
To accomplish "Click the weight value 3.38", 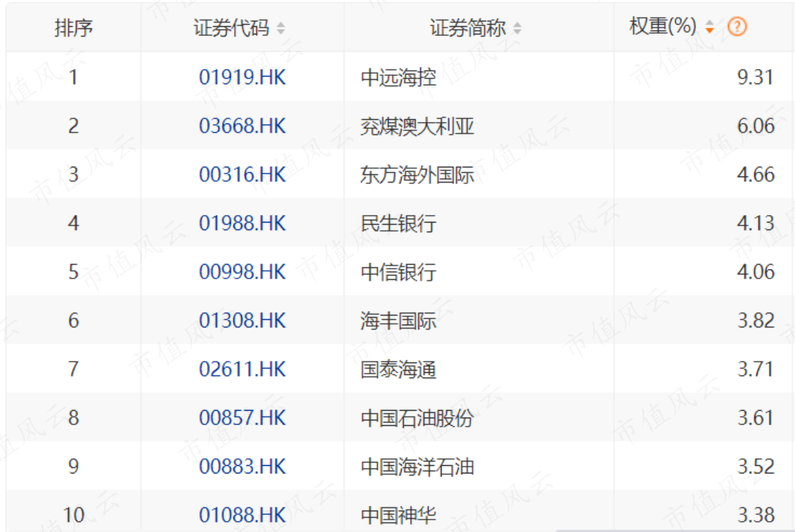I will 756,515.
